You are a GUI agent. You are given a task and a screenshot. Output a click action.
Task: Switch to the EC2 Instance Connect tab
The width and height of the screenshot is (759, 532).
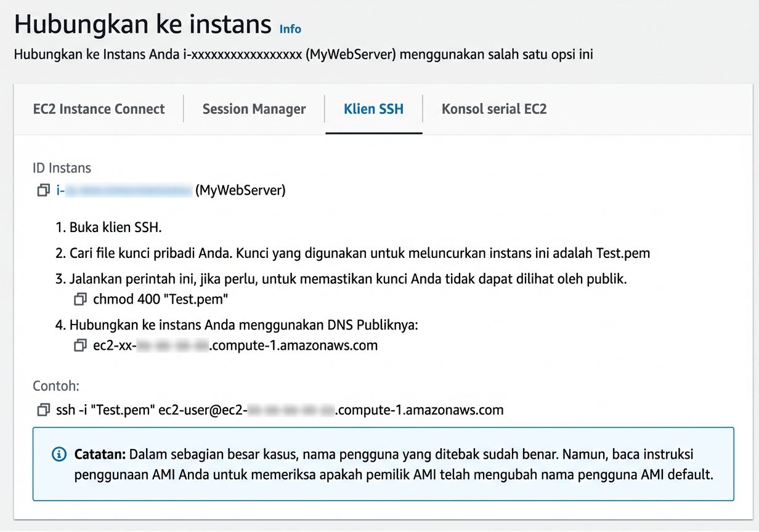click(x=99, y=109)
